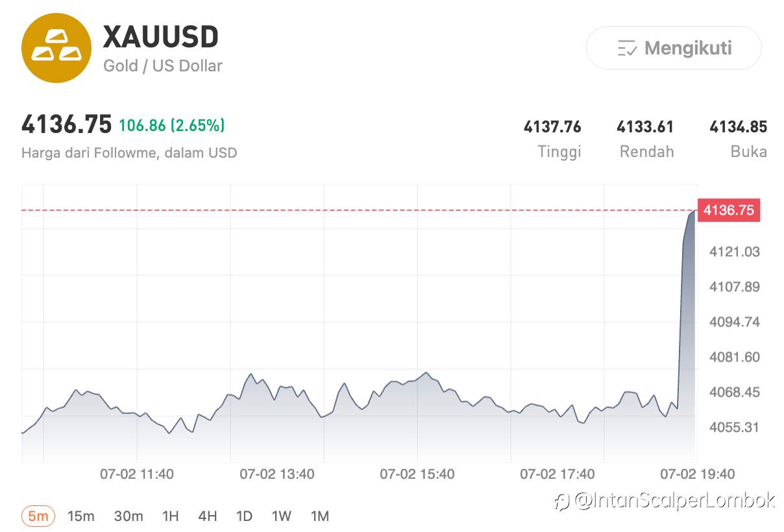Image resolution: width=784 pixels, height=532 pixels.
Task: Switch chart to 4H interval
Action: pos(207,516)
